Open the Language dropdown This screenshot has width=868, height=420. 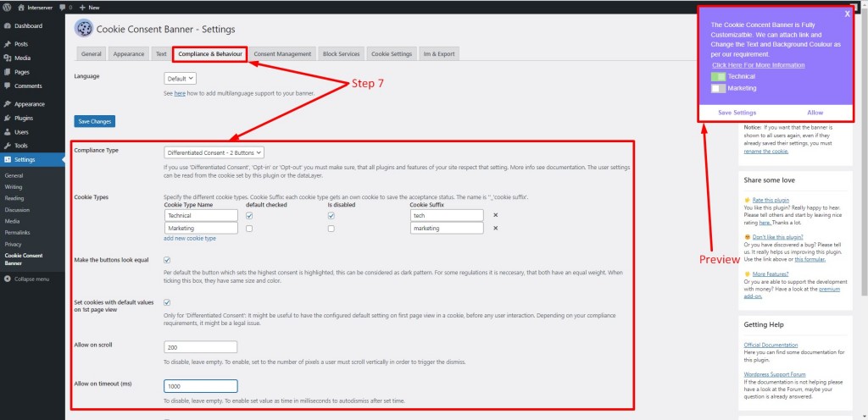(180, 79)
